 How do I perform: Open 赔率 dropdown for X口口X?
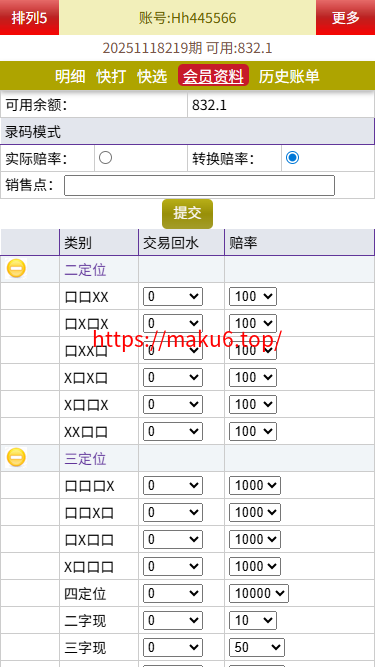coord(253,405)
